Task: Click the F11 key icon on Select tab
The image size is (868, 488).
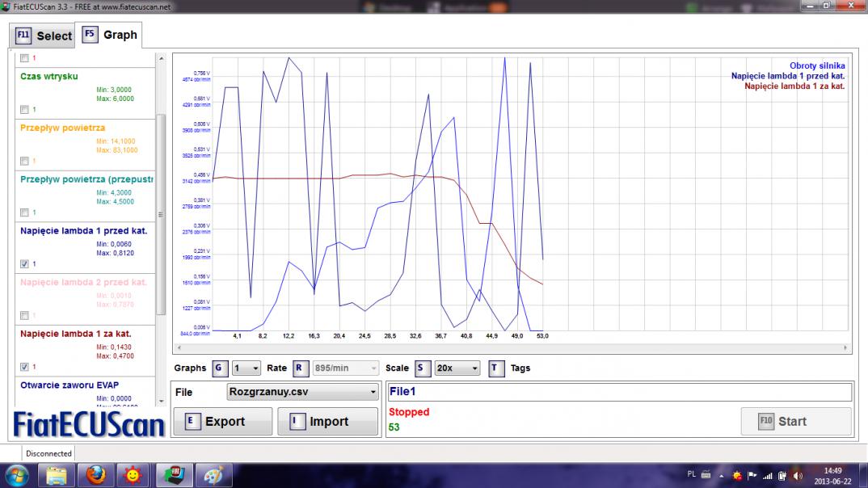Action: 23,36
